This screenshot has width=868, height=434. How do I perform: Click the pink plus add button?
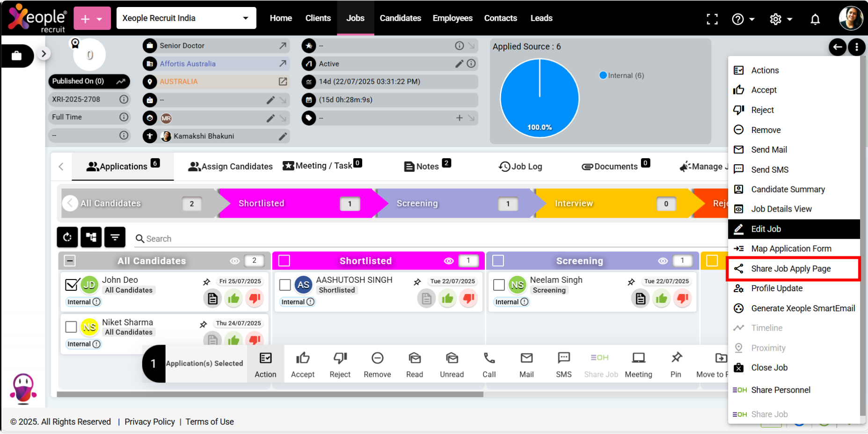92,19
